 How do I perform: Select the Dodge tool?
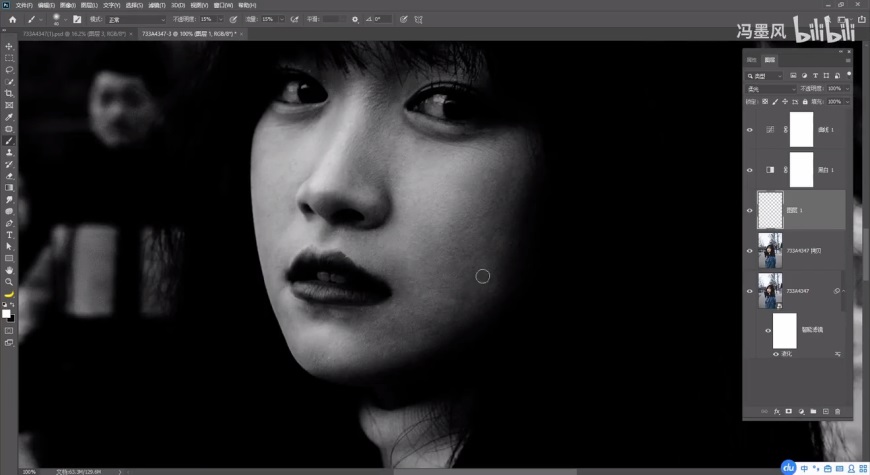tap(9, 211)
